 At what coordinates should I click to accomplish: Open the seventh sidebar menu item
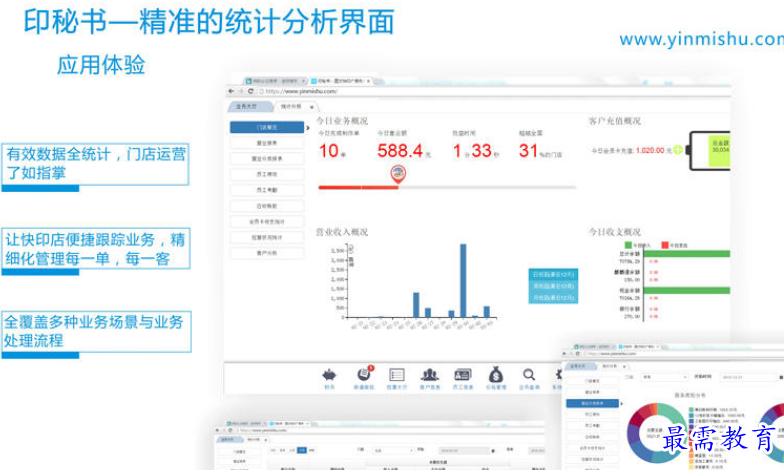coord(267,222)
